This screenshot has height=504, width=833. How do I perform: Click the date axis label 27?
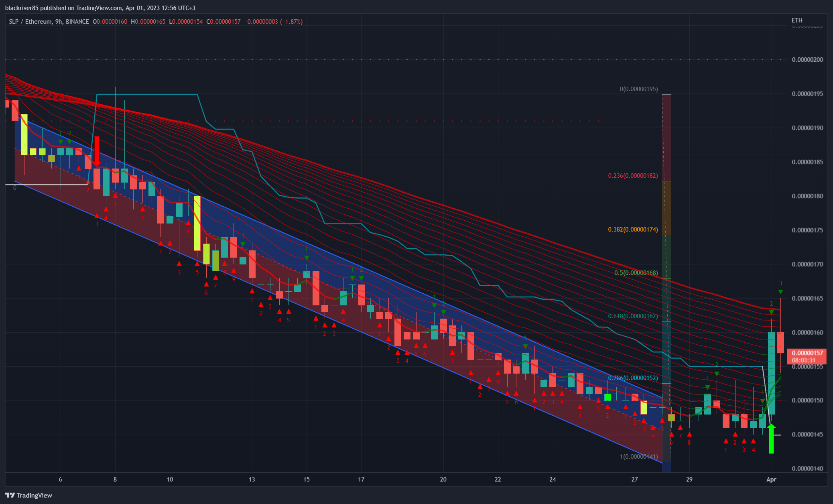(634, 480)
